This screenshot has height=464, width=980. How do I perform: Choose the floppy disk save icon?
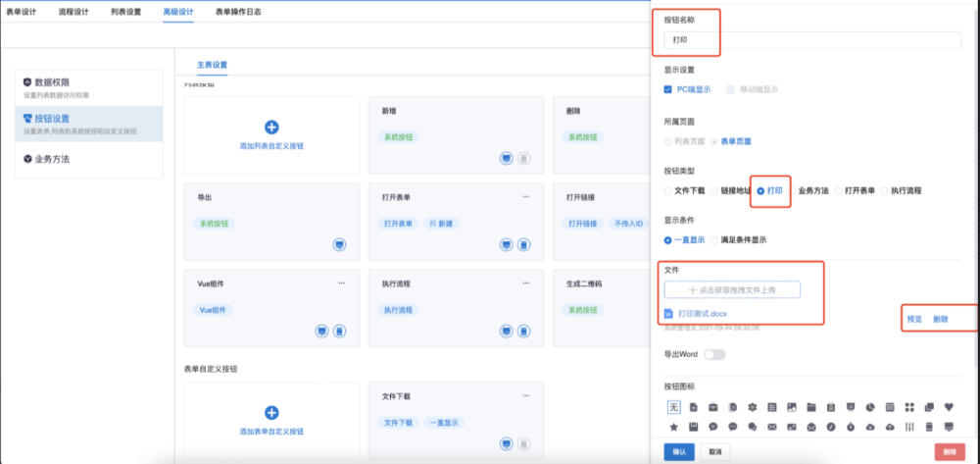click(x=694, y=427)
